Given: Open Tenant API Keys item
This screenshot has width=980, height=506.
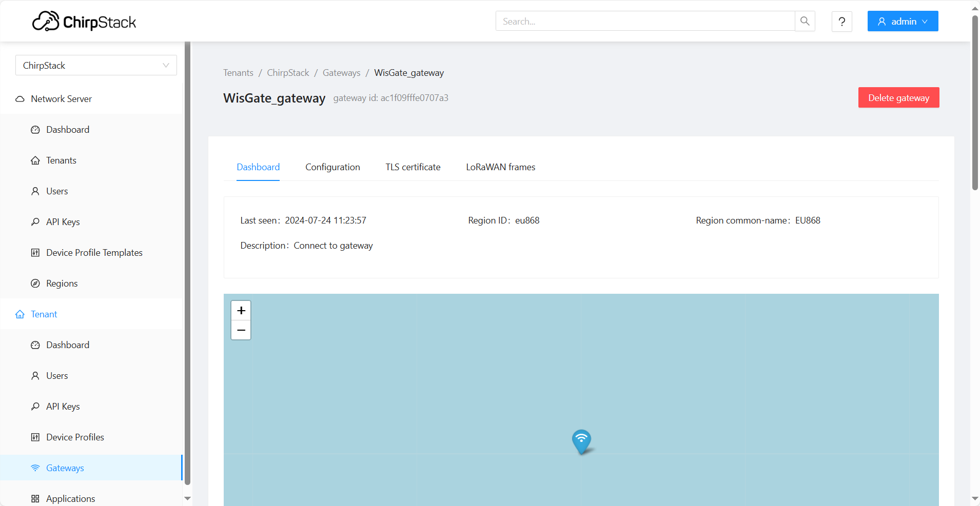Looking at the screenshot, I should pos(91,406).
